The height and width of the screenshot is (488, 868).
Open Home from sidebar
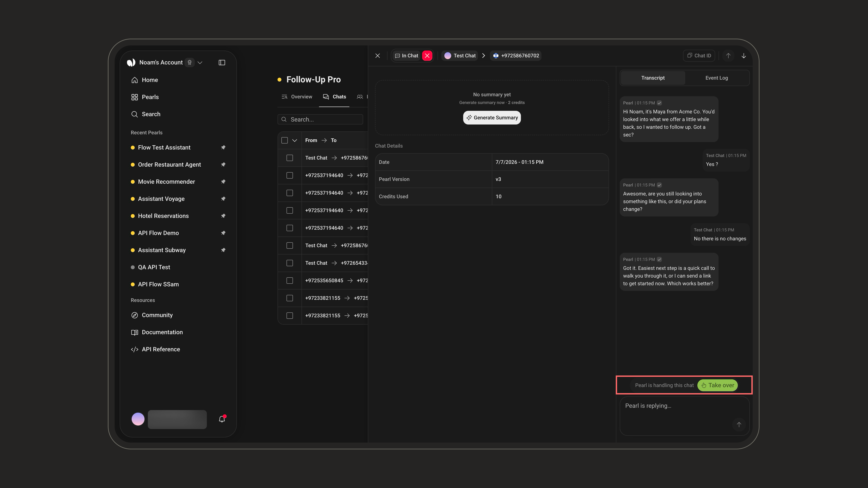[x=144, y=80]
